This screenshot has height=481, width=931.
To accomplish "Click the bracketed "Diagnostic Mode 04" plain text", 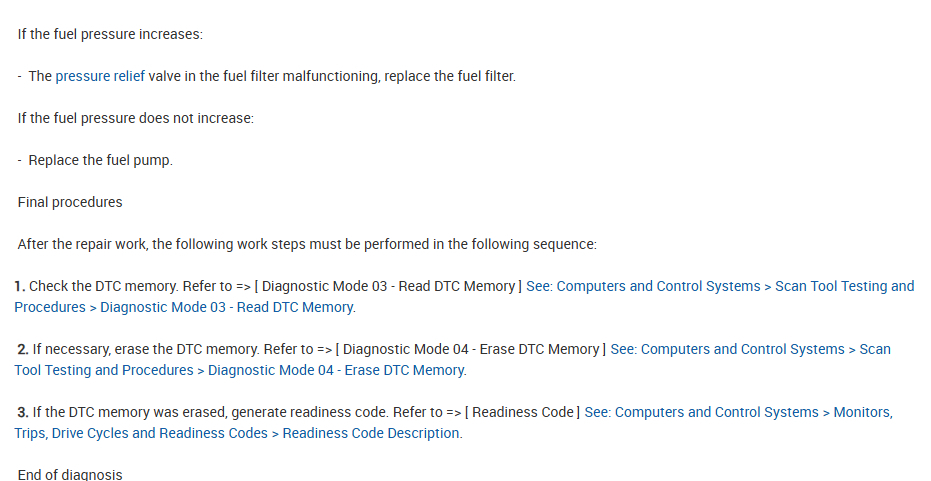I will click(x=472, y=349).
